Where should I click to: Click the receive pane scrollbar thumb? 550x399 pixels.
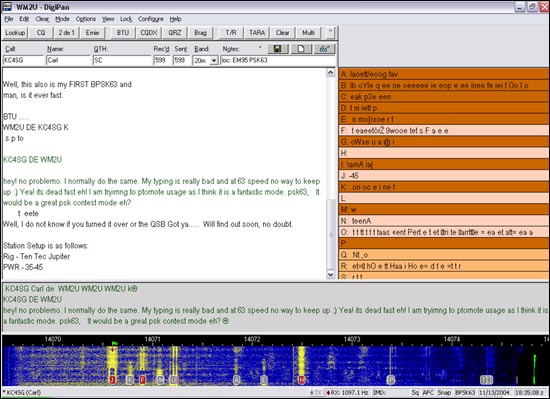(330, 234)
